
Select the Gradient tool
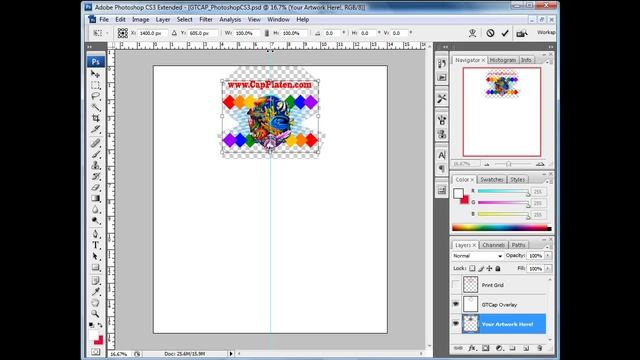click(96, 198)
